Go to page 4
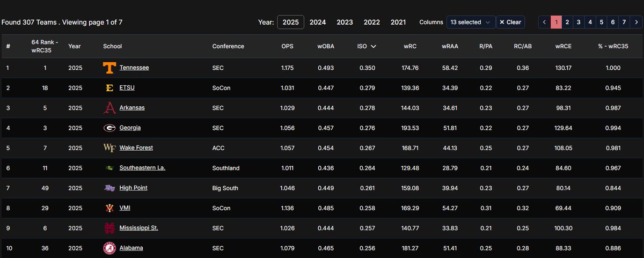644x258 pixels. coord(590,22)
